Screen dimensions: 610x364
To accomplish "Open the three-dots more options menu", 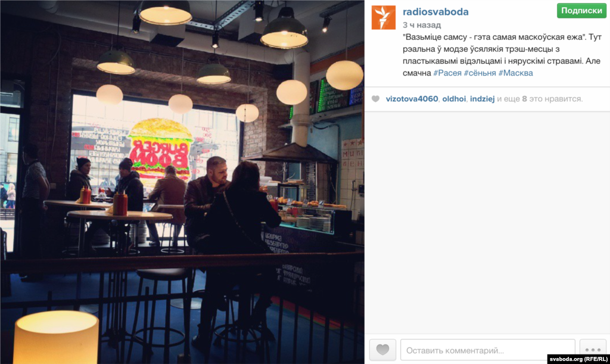I will tap(593, 350).
